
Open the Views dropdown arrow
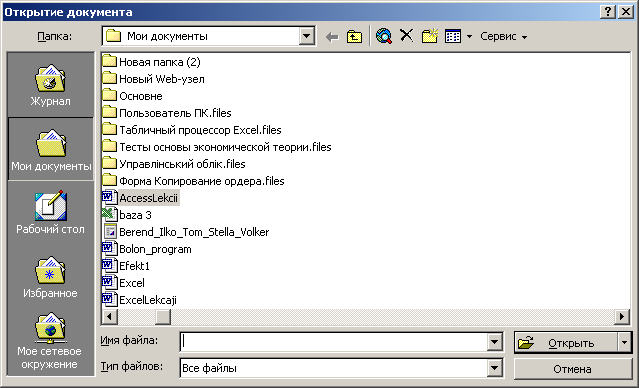469,37
